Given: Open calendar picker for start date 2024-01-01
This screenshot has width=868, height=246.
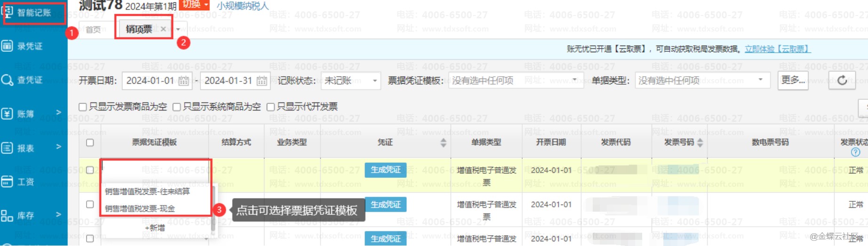Looking at the screenshot, I should click(183, 81).
